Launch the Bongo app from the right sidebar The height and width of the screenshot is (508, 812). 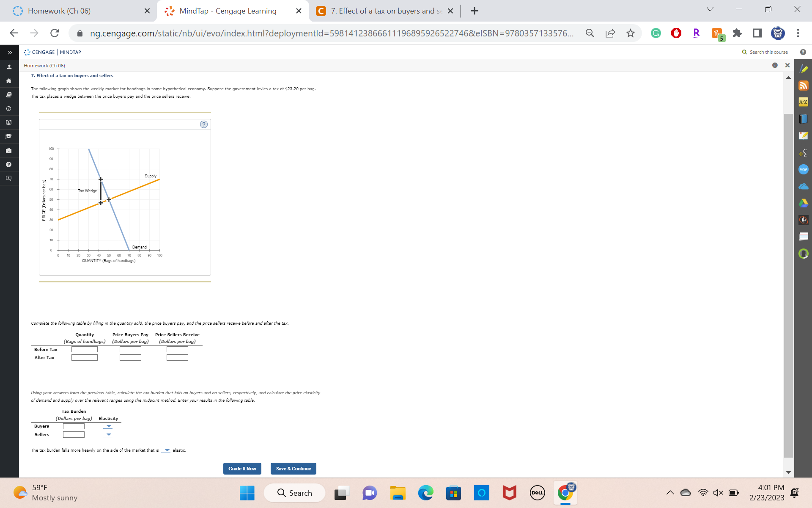(804, 169)
